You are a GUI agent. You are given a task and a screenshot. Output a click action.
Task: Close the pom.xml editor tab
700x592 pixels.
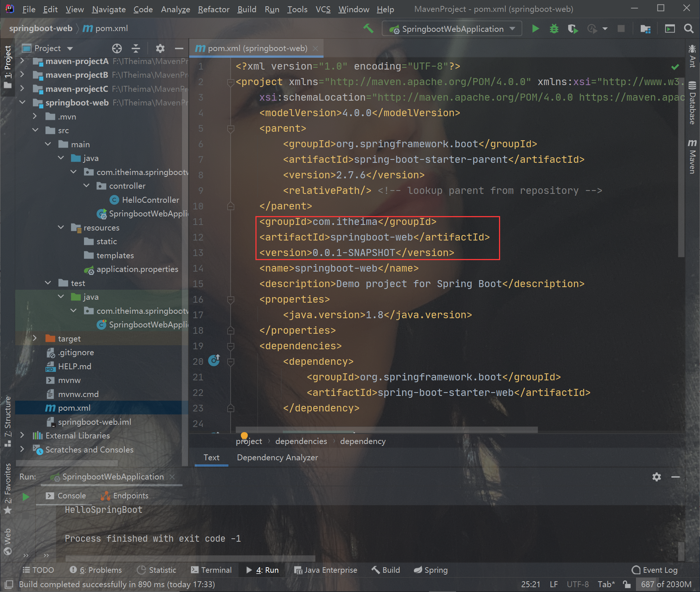[x=315, y=48]
